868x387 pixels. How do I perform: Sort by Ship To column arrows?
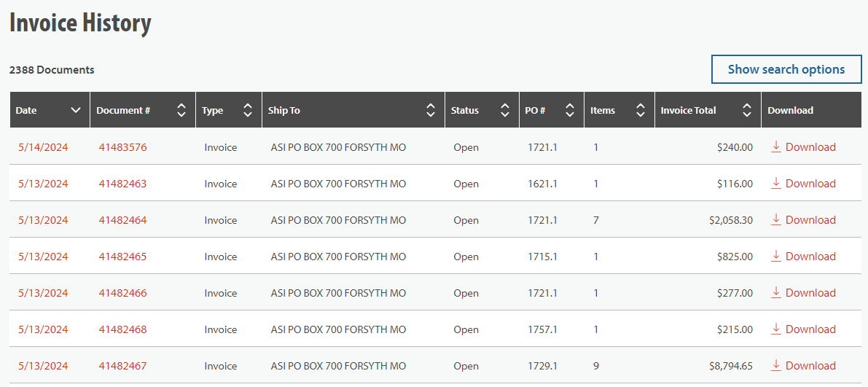pyautogui.click(x=431, y=110)
